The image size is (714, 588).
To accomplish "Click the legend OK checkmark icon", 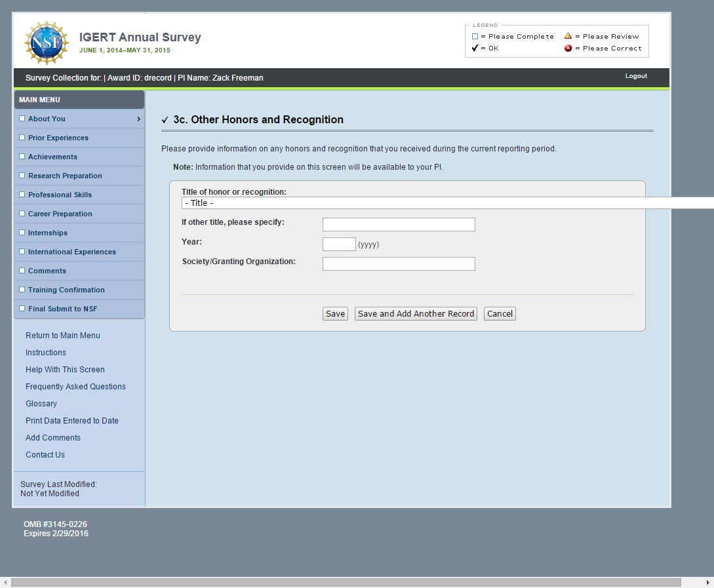I will point(475,48).
